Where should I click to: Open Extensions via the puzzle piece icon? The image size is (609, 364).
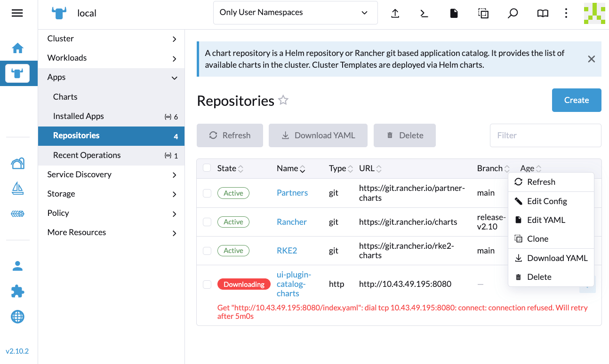coord(17,291)
